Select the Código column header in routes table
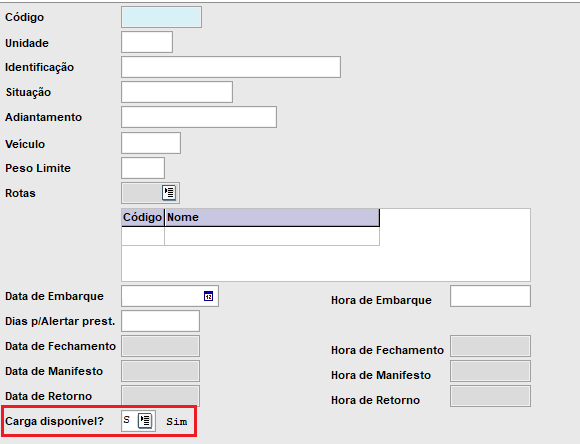Viewport: 580px width, 444px height. click(143, 217)
